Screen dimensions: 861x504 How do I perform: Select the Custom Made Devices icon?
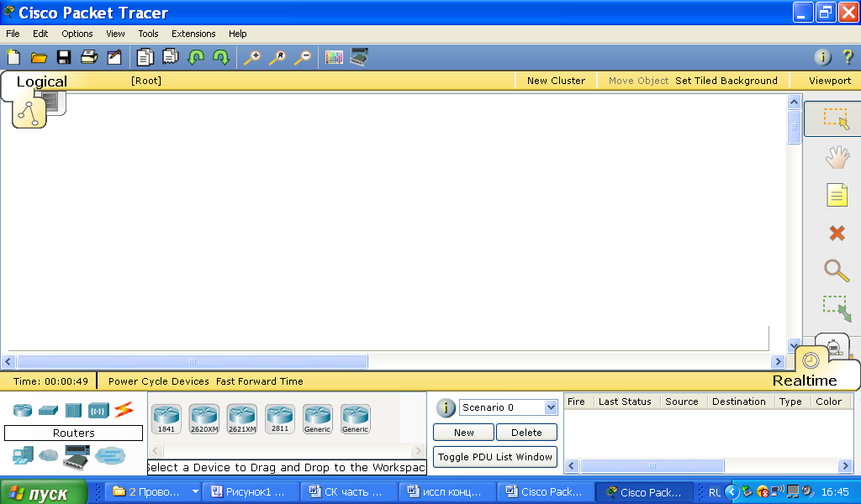(77, 458)
